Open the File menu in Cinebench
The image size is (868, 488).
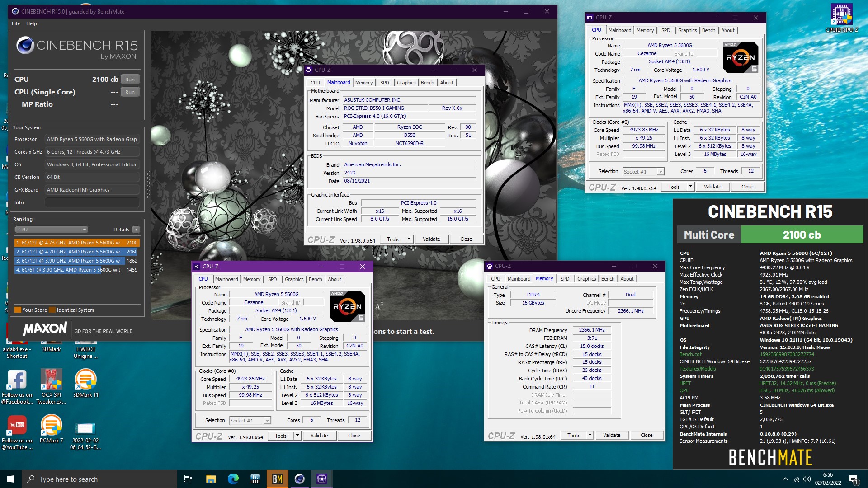pos(16,23)
